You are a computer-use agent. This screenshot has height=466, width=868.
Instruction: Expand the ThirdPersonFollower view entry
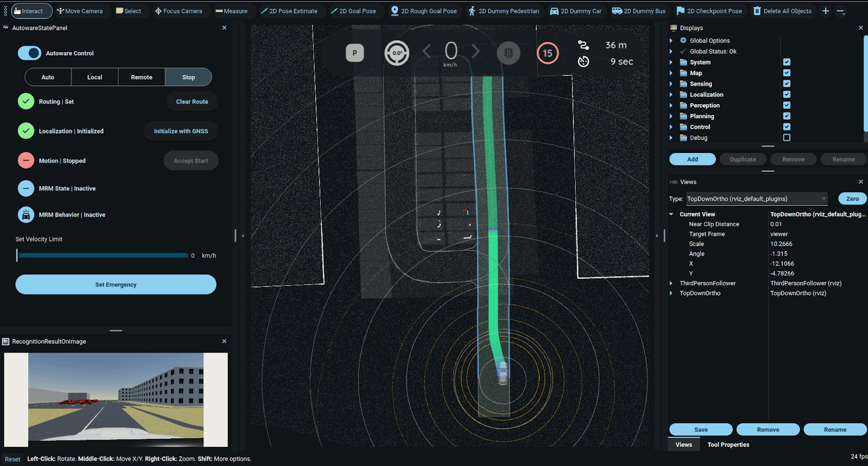pos(671,283)
